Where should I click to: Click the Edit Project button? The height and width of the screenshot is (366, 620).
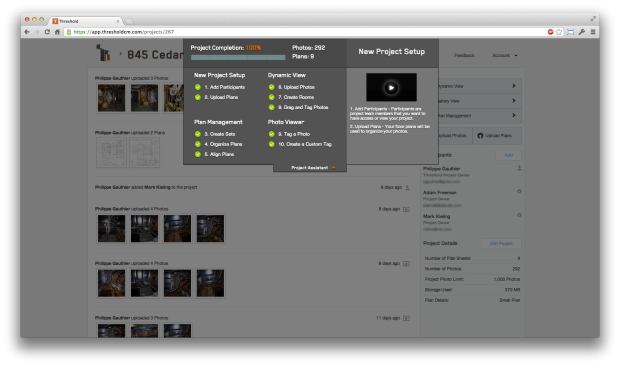501,243
